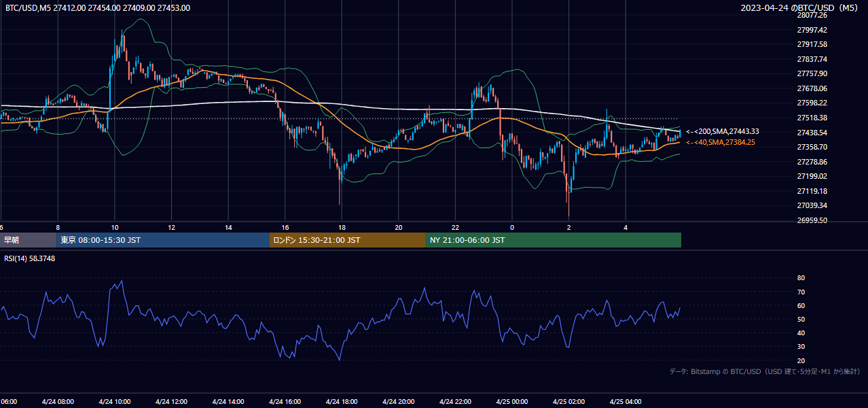Click RSI scale value 80
Image resolution: width=868 pixels, height=408 pixels.
801,278
